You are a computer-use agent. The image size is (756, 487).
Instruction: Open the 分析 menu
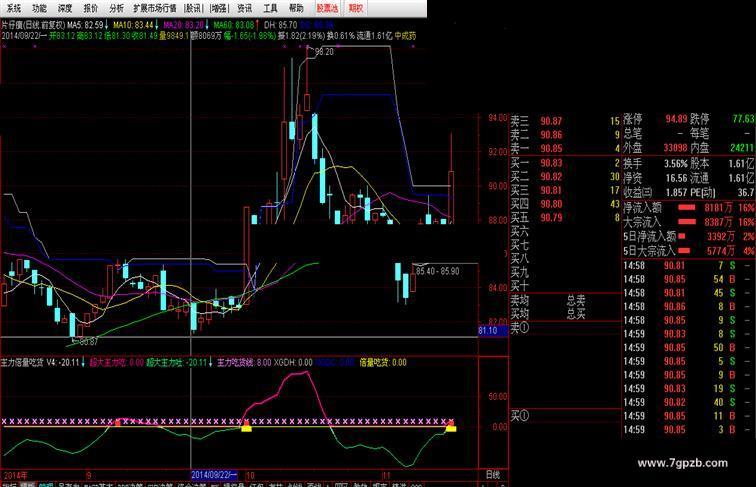[116, 8]
